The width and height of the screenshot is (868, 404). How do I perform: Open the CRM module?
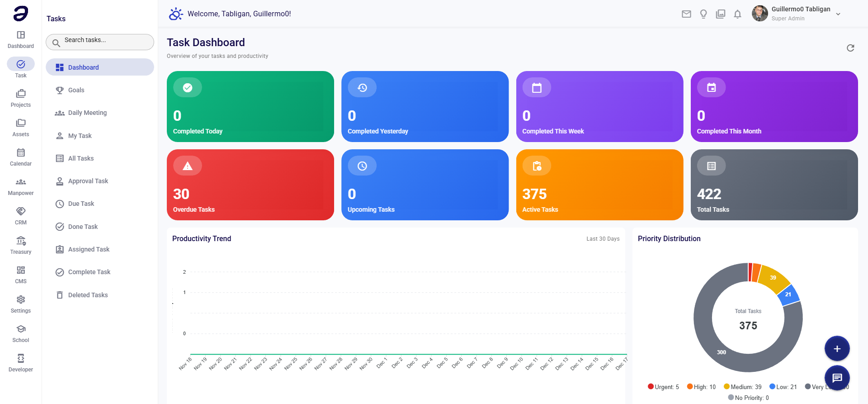pyautogui.click(x=21, y=216)
